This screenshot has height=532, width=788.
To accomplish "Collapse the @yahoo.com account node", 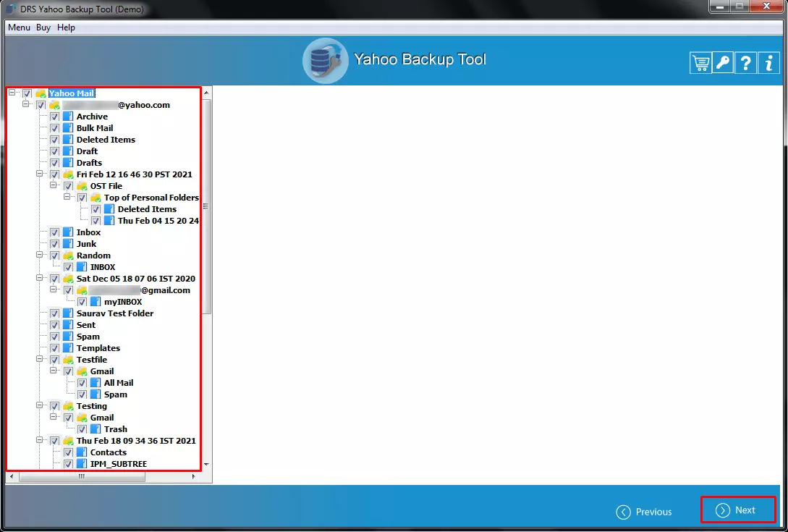I will (25, 104).
